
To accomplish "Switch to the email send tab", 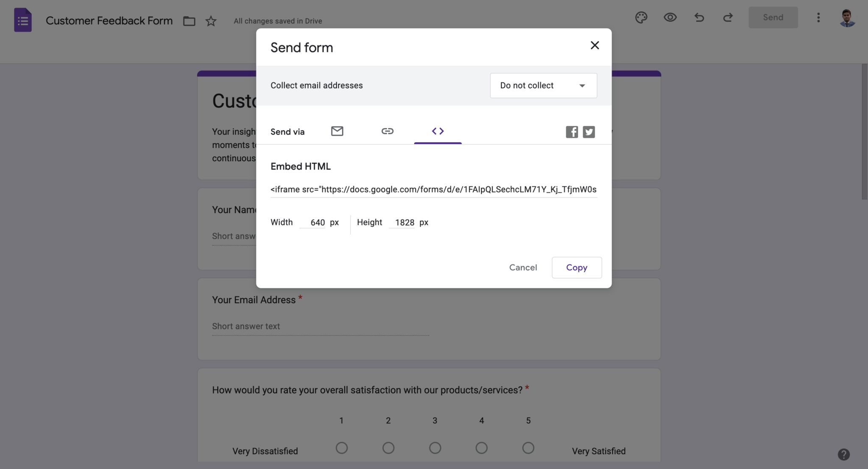I will click(x=337, y=131).
